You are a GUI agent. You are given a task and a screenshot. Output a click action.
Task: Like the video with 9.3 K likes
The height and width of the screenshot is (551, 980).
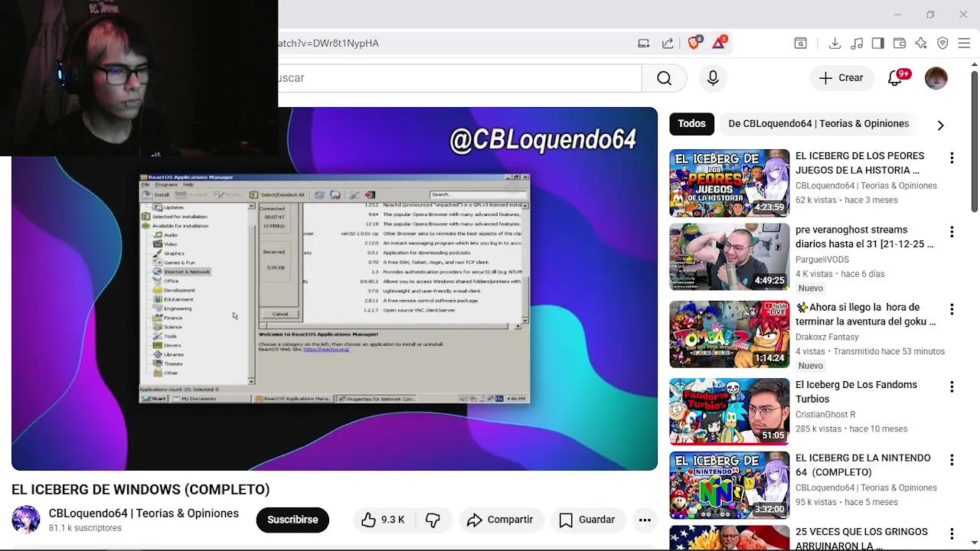(383, 520)
